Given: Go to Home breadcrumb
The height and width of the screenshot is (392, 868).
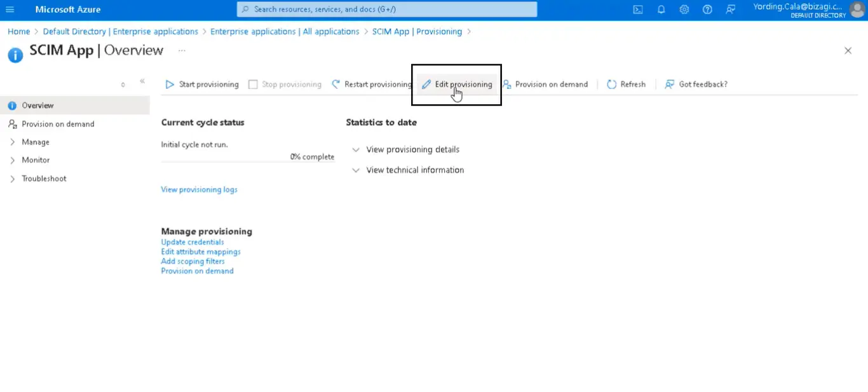Looking at the screenshot, I should tap(18, 31).
